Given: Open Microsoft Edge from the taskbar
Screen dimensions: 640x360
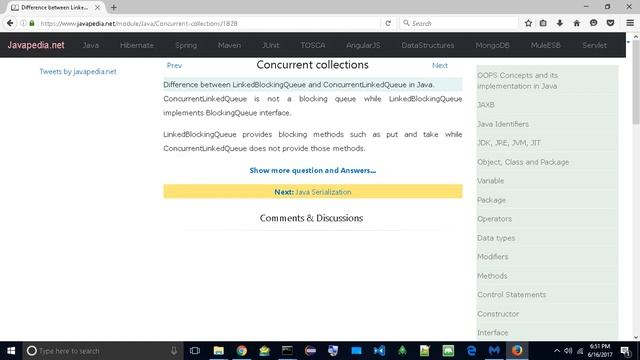Looking at the screenshot, I should (x=471, y=351).
